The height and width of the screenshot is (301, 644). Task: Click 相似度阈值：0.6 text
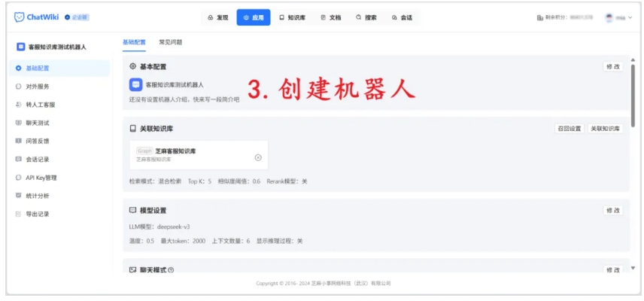click(x=239, y=181)
